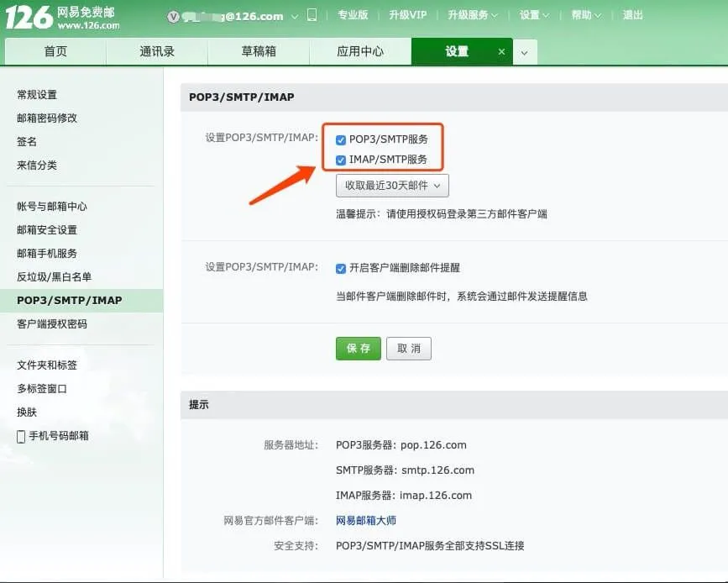Expand the account email dropdown in top bar
Image resolution: width=728 pixels, height=583 pixels.
click(294, 16)
